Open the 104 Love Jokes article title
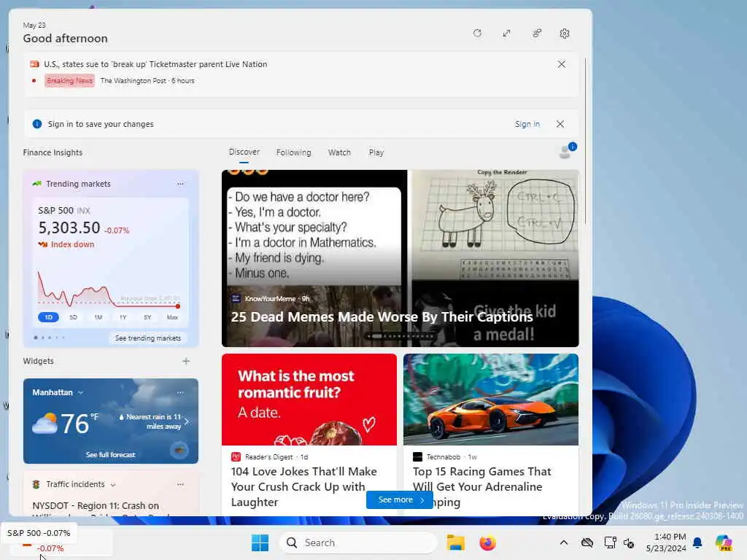747x560 pixels. click(303, 486)
